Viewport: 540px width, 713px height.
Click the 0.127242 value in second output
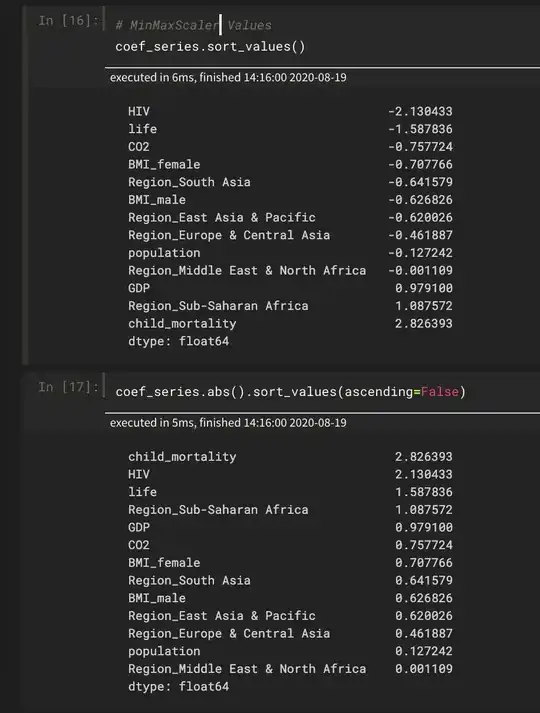coord(424,651)
